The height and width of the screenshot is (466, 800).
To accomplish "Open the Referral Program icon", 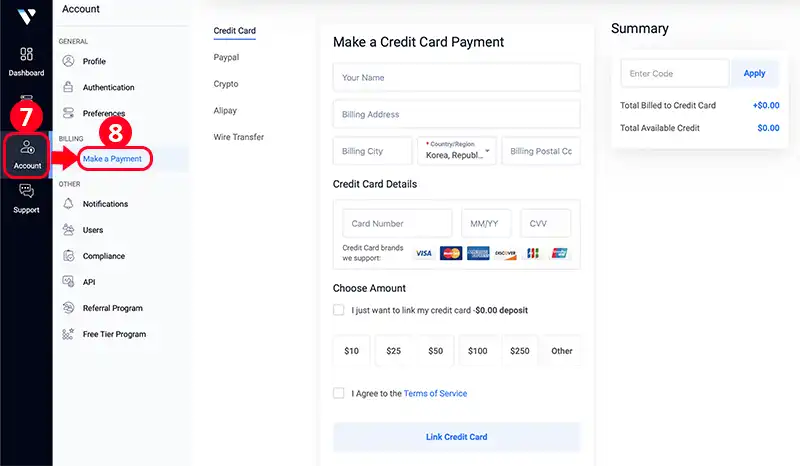I will 68,308.
